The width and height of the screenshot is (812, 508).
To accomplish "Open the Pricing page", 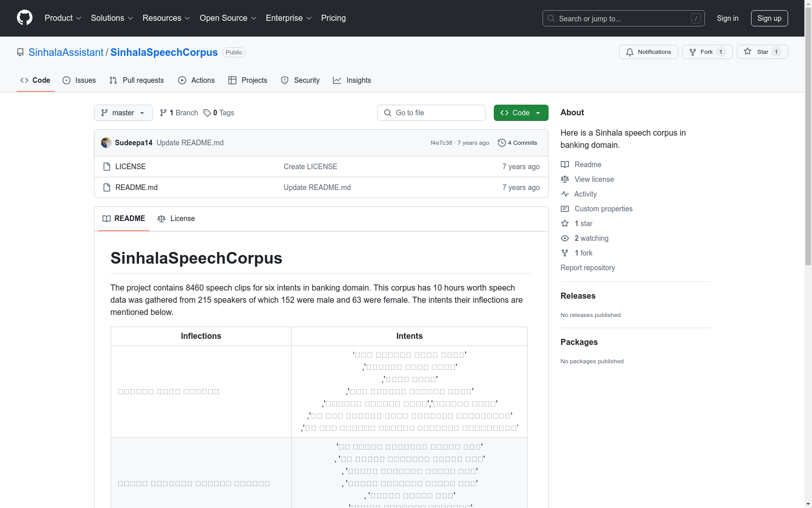I will tap(333, 18).
